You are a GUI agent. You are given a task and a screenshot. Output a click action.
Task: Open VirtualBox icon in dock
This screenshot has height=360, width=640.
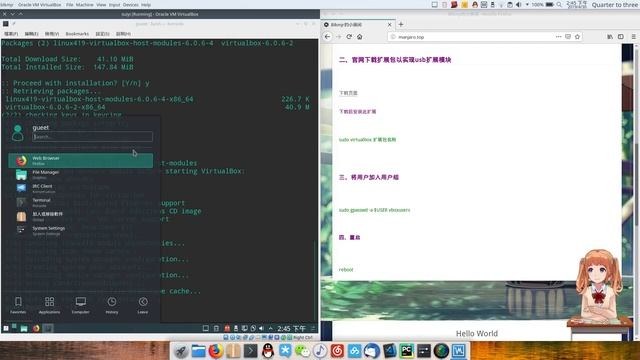click(458, 351)
